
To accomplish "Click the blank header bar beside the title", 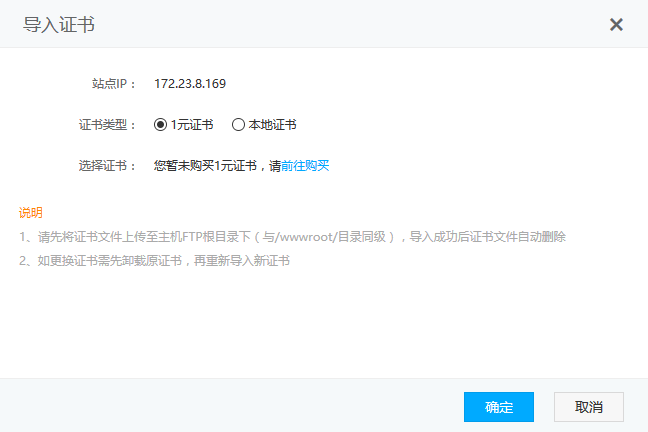I will [350, 24].
